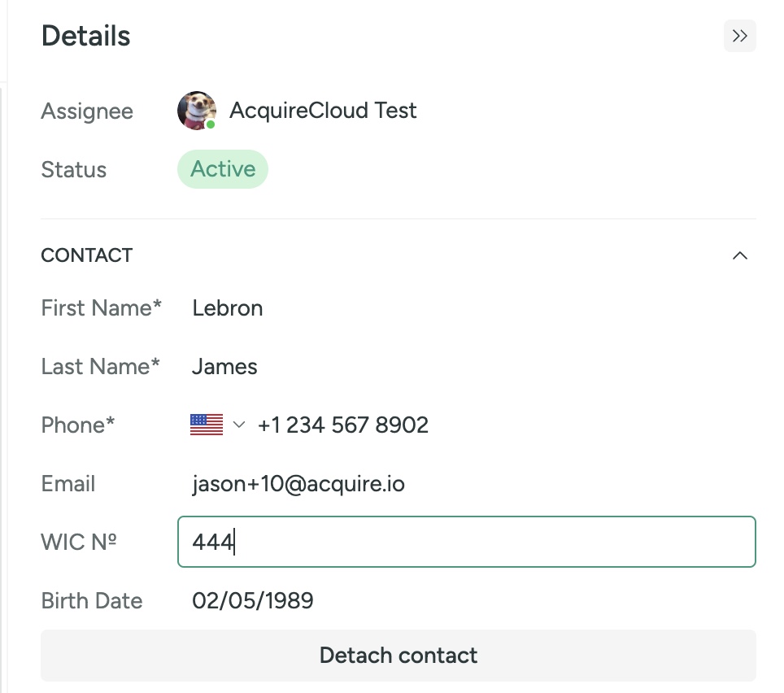The width and height of the screenshot is (784, 693).
Task: Click the Phone* field label
Action: click(x=77, y=425)
